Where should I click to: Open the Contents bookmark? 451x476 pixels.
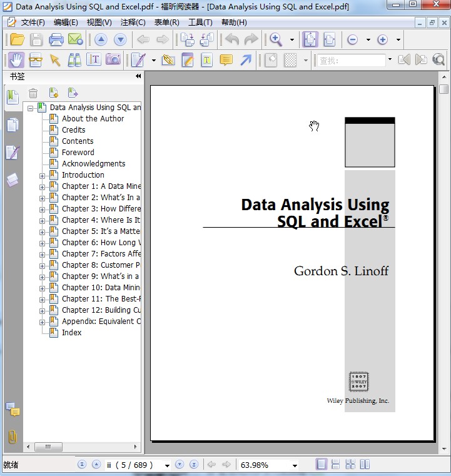[78, 141]
